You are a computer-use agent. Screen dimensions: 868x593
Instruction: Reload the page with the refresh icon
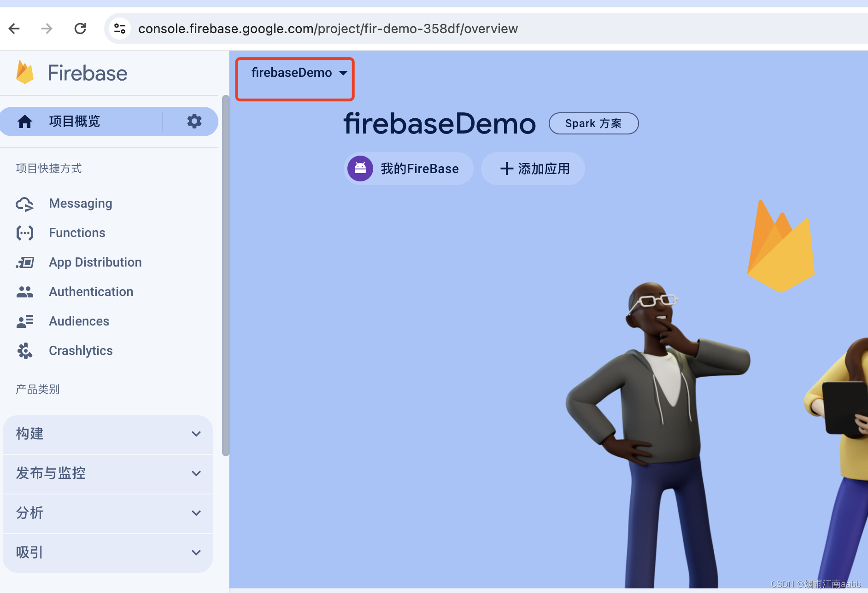pos(80,29)
